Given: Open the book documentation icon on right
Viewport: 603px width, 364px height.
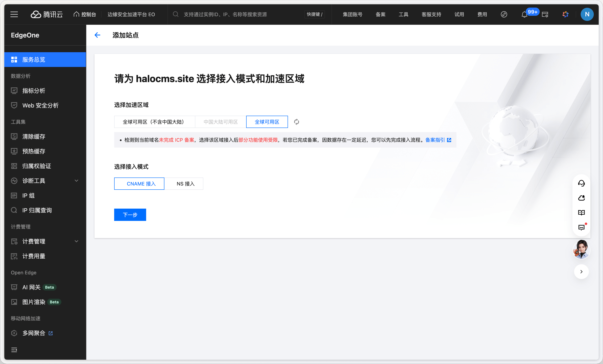Looking at the screenshot, I should click(x=581, y=213).
